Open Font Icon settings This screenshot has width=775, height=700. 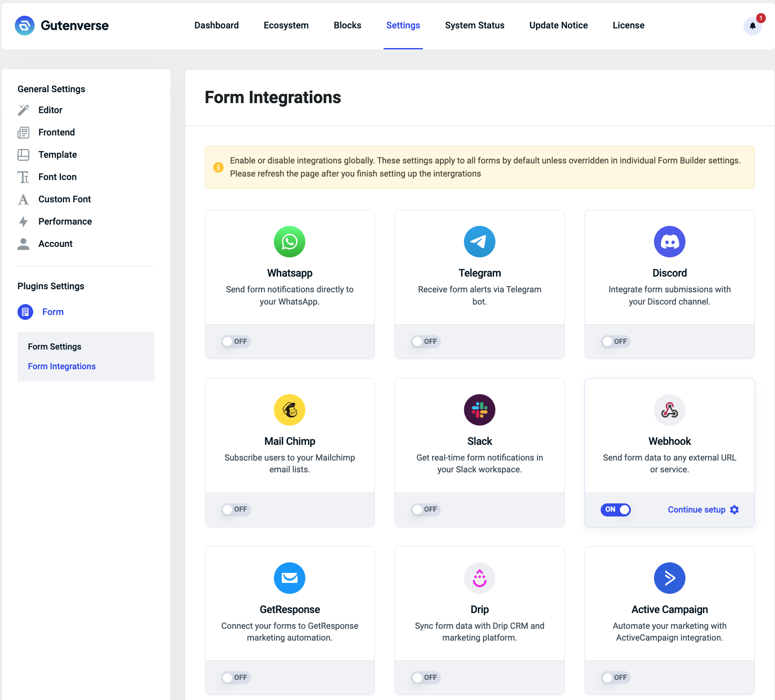coord(58,177)
